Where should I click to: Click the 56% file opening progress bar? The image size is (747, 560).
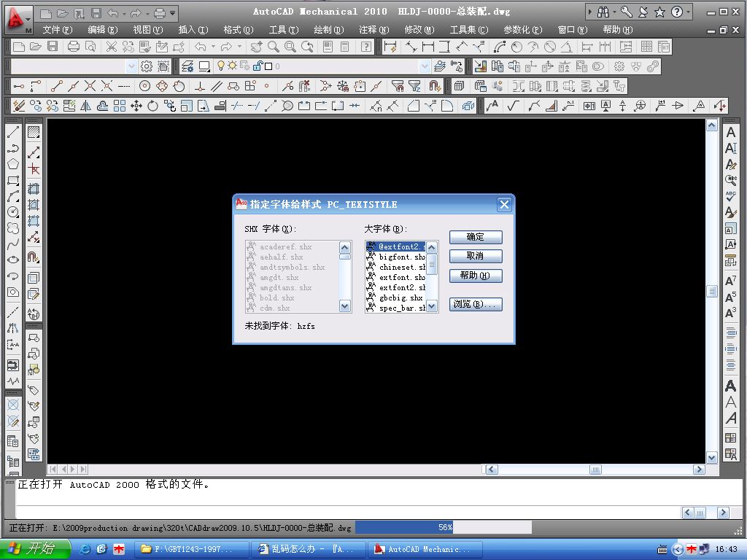click(x=444, y=527)
